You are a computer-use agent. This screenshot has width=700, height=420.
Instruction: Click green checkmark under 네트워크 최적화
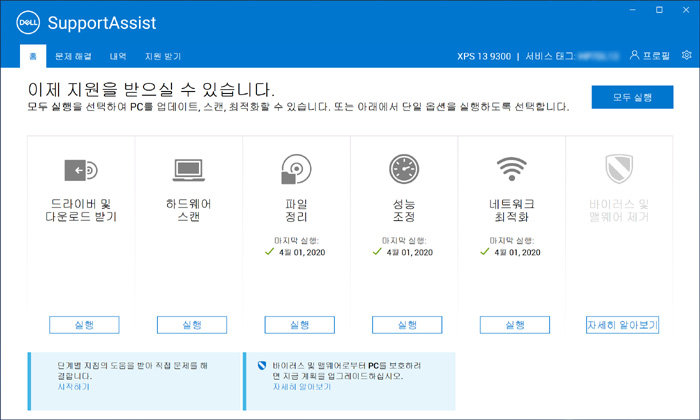tap(485, 252)
